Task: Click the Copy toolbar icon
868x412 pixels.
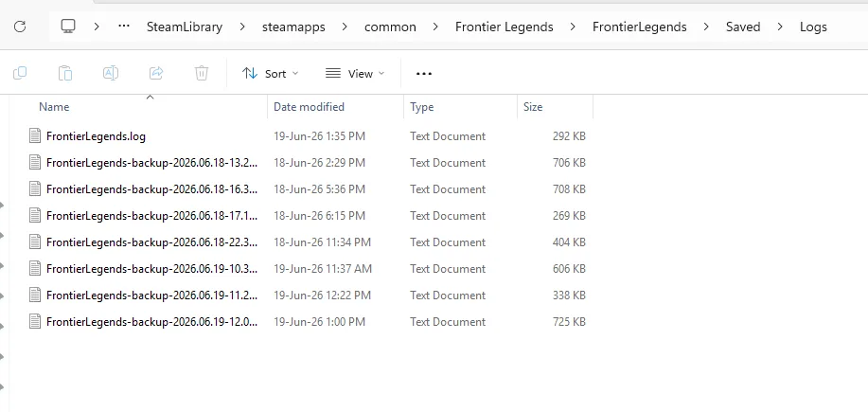Action: click(x=20, y=73)
